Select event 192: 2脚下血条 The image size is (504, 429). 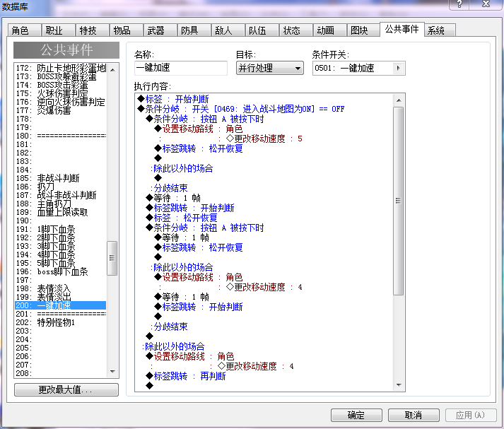[61, 237]
